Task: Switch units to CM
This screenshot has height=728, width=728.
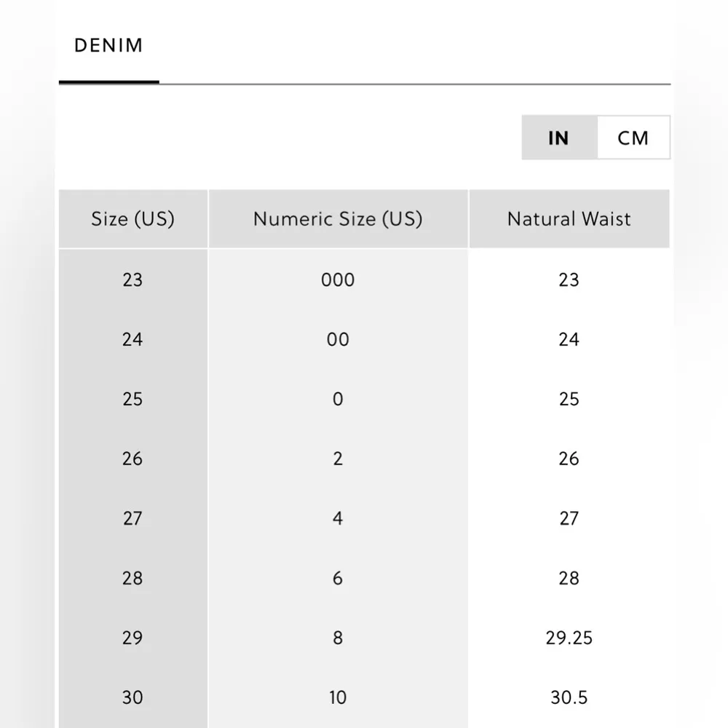Action: (633, 138)
